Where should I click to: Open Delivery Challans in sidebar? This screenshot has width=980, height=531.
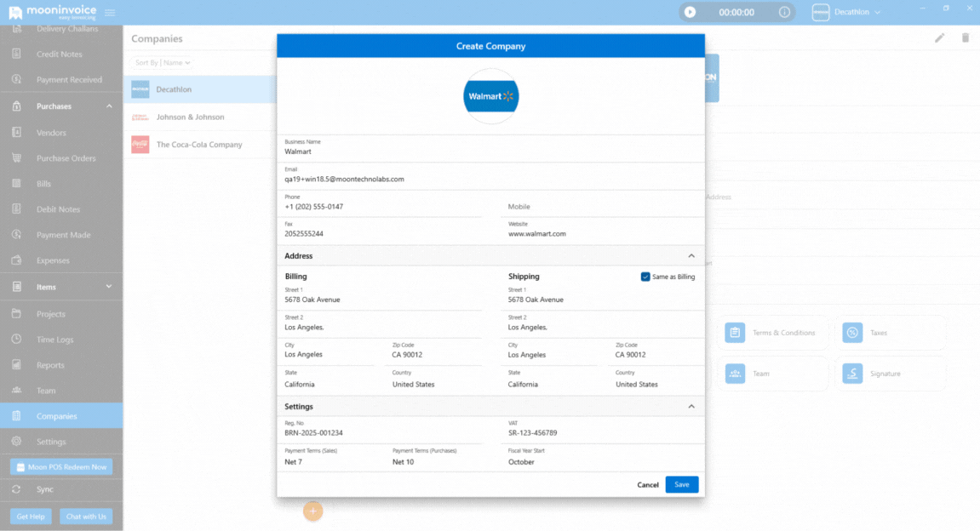pyautogui.click(x=61, y=30)
